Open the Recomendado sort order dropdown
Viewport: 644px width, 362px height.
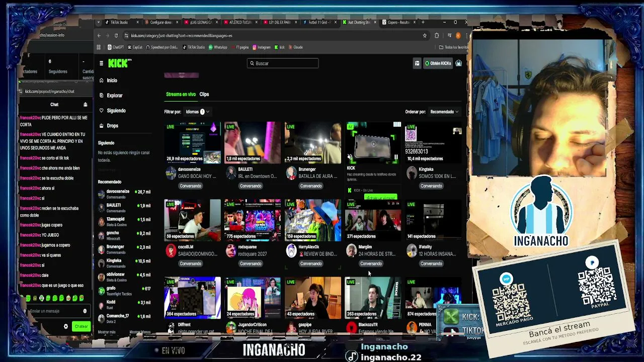click(444, 112)
